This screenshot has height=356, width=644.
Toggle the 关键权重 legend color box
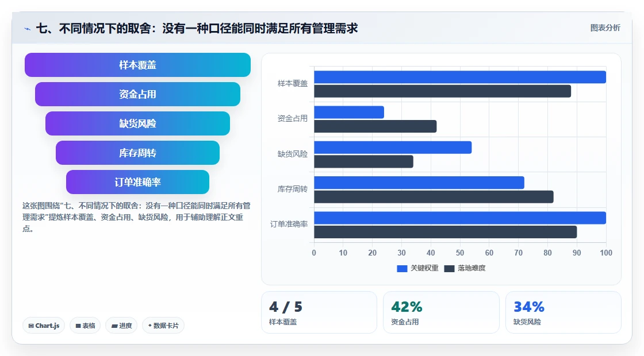pos(402,268)
